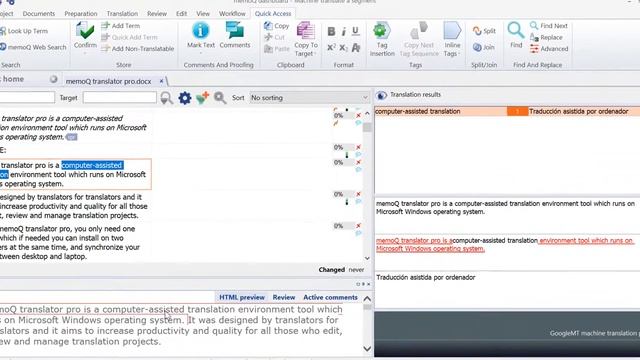This screenshot has height=360, width=640.
Task: Click Find Next
Action: pyautogui.click(x=549, y=26)
